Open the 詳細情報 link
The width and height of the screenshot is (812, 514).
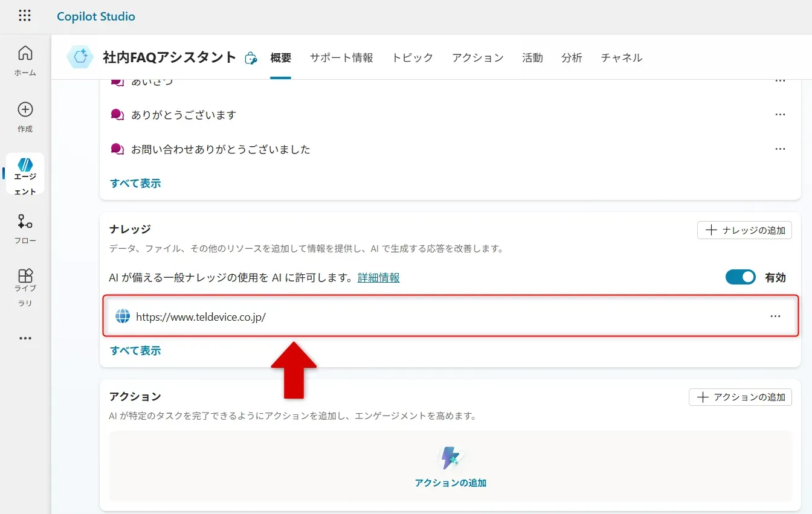(x=378, y=278)
